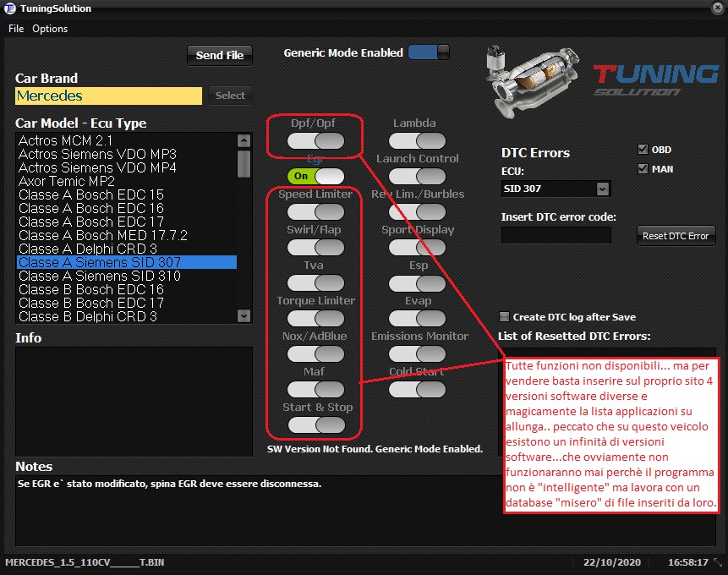
Task: Select Actros Siemens VDO MP4
Action: pyautogui.click(x=127, y=167)
